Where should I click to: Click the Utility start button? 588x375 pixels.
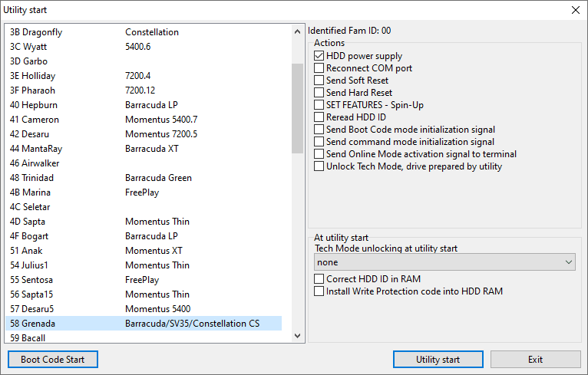tap(438, 360)
